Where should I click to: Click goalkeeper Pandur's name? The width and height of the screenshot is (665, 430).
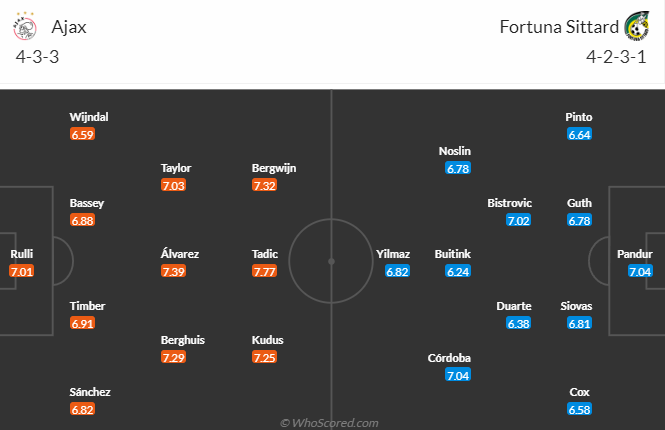coord(640,254)
